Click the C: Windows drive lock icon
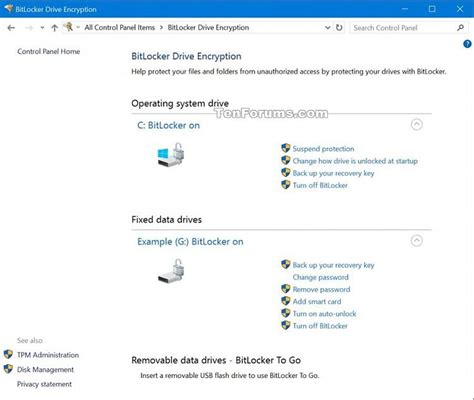Screen dimensions: 474x400 171,155
